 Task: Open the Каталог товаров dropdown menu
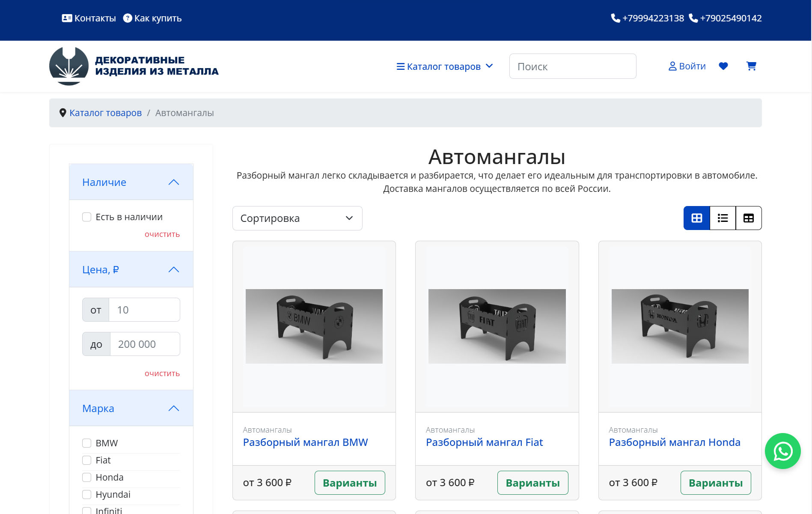pos(445,66)
